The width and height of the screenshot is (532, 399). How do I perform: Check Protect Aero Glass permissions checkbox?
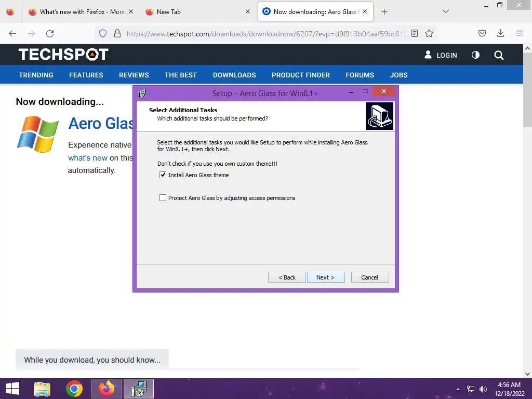[163, 198]
